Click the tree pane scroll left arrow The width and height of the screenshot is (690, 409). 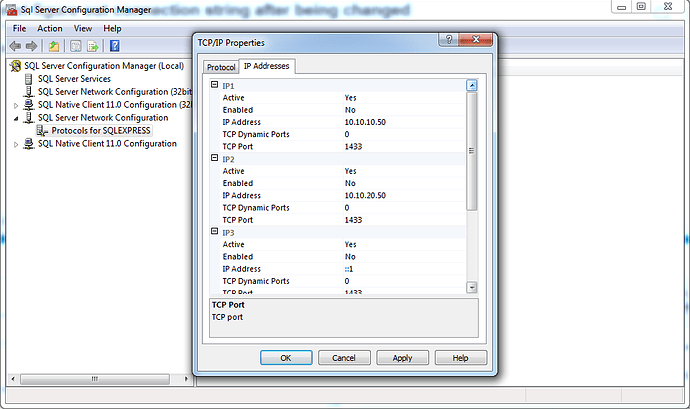pyautogui.click(x=13, y=379)
